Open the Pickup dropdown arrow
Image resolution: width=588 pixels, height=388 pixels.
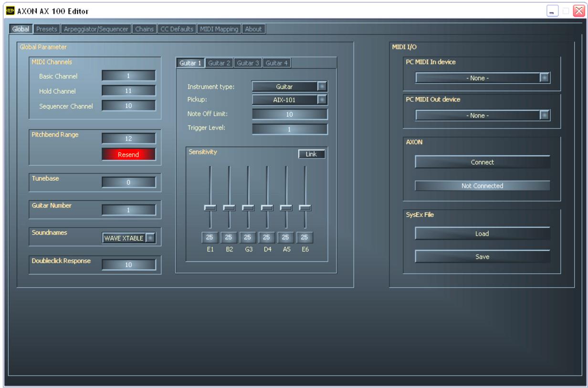322,100
